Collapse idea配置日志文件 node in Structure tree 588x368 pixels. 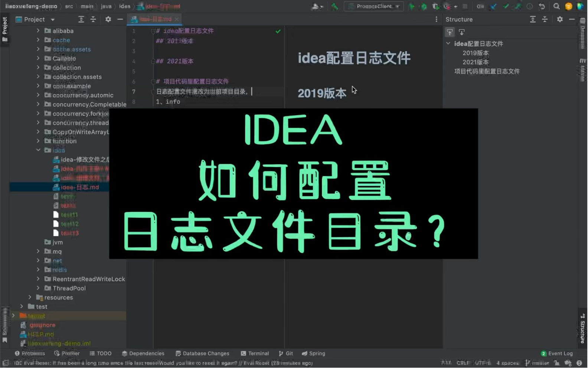coord(448,43)
